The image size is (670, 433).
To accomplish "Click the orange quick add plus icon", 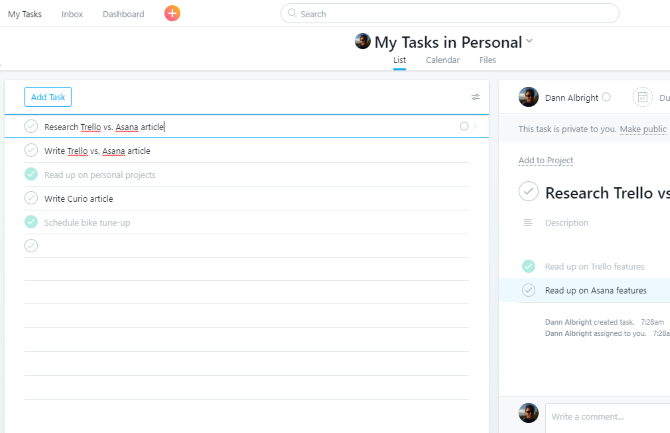I will [x=172, y=14].
